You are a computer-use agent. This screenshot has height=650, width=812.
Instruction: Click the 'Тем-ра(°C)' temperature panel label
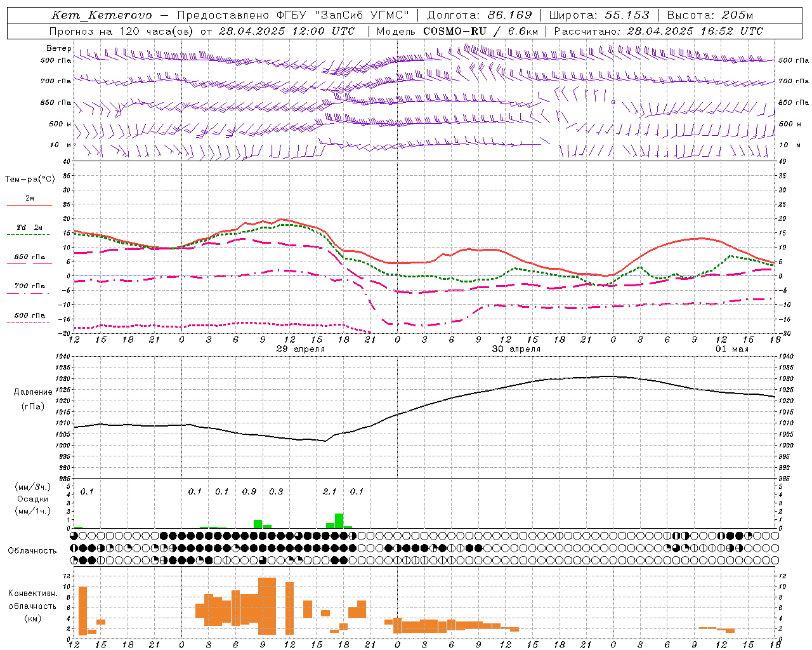coord(30,180)
